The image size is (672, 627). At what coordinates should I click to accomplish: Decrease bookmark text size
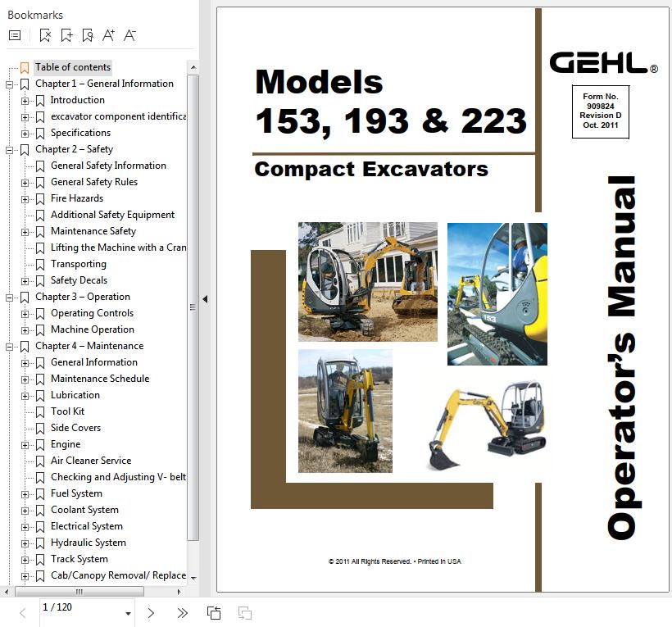pyautogui.click(x=129, y=35)
